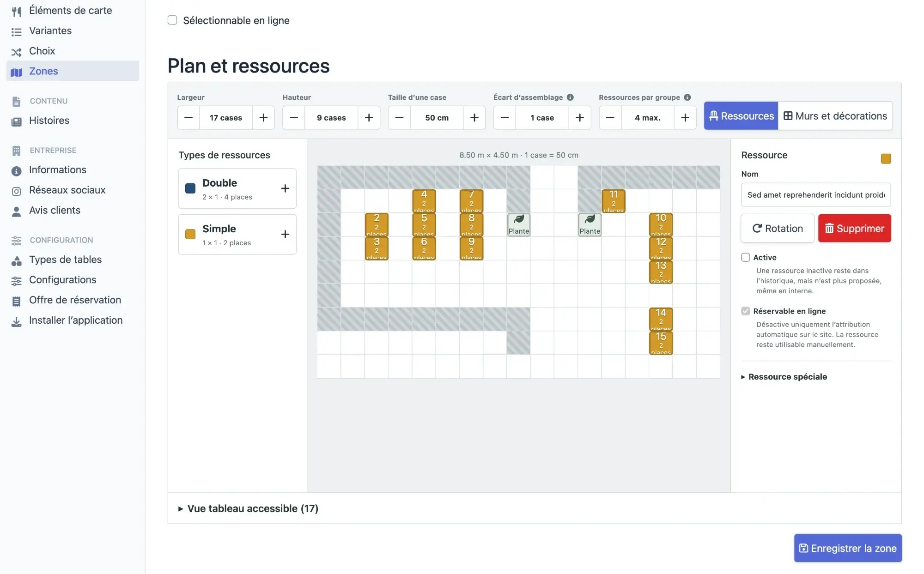This screenshot has width=924, height=574.
Task: Increase Taille d'une case with plus
Action: point(474,118)
